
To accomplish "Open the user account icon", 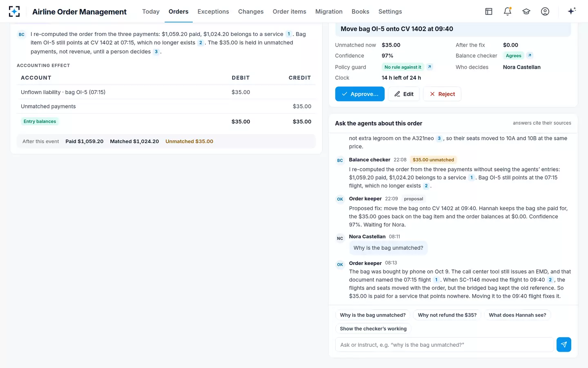I will coord(545,11).
